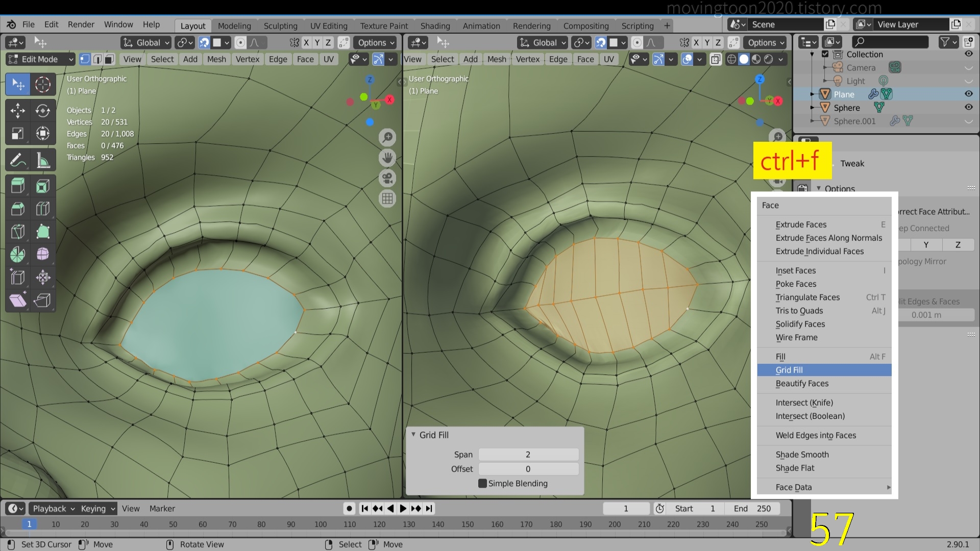Select the Measure tool

(43, 160)
